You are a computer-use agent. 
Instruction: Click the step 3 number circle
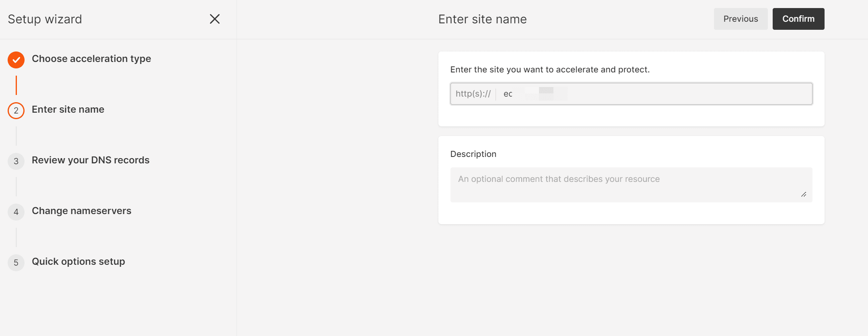click(x=16, y=161)
